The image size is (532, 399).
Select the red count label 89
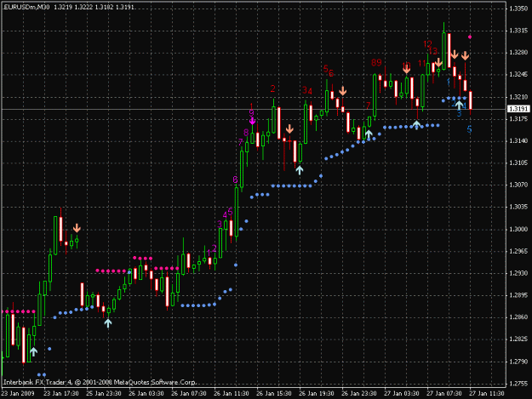[376, 62]
